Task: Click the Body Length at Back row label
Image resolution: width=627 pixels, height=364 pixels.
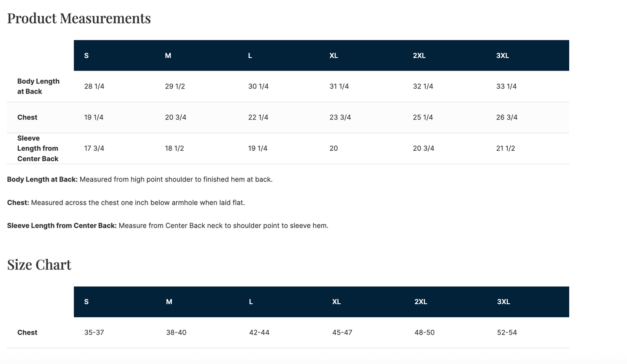Action: coord(38,86)
